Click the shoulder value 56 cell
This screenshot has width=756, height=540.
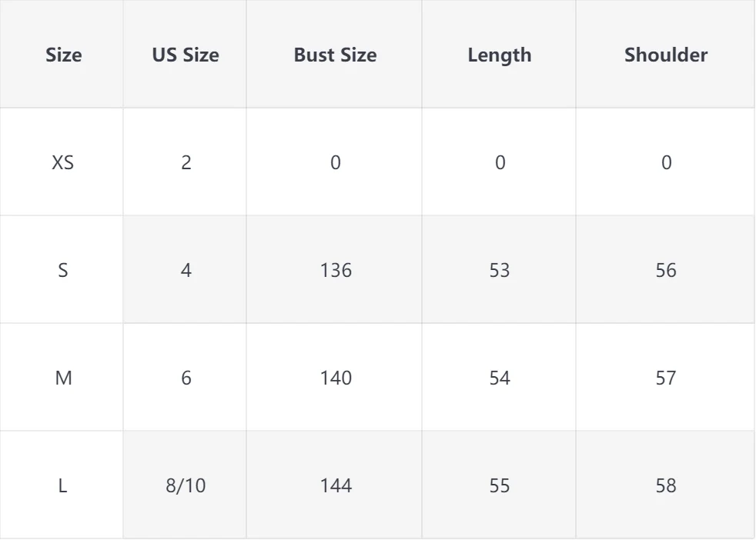[666, 271]
